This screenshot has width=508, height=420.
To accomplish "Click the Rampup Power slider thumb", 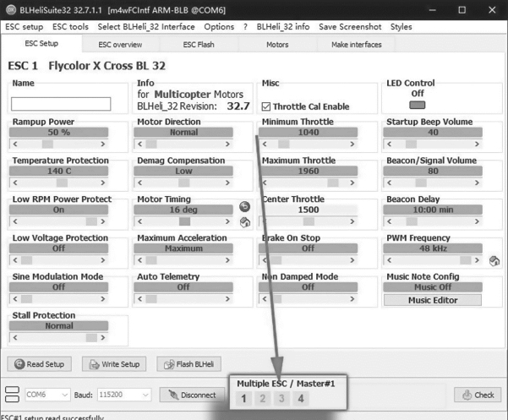I will [x=47, y=145].
